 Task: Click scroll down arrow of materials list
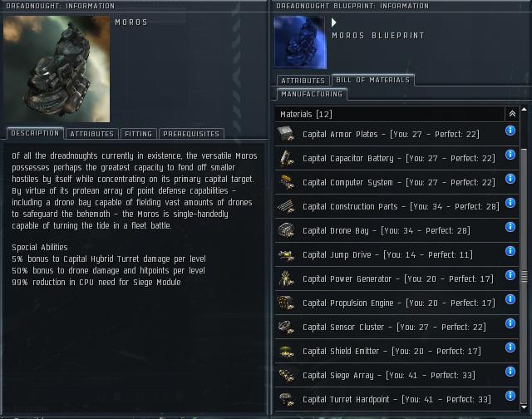pos(525,407)
